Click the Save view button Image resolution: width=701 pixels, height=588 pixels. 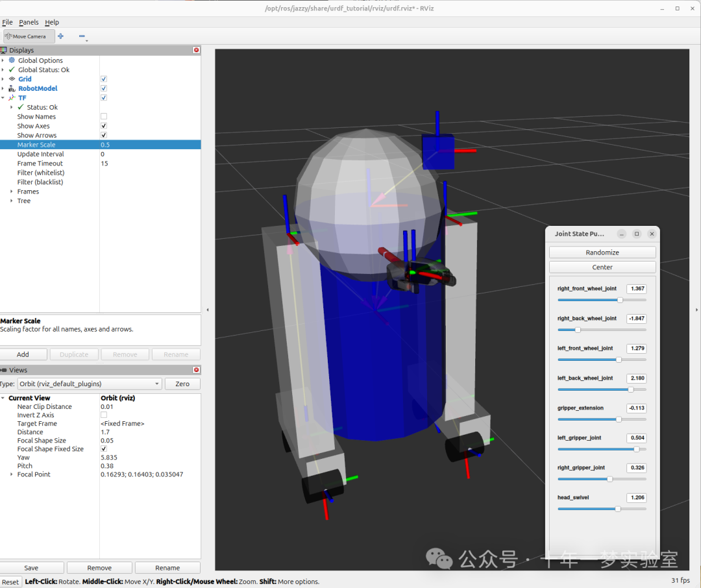coord(31,567)
